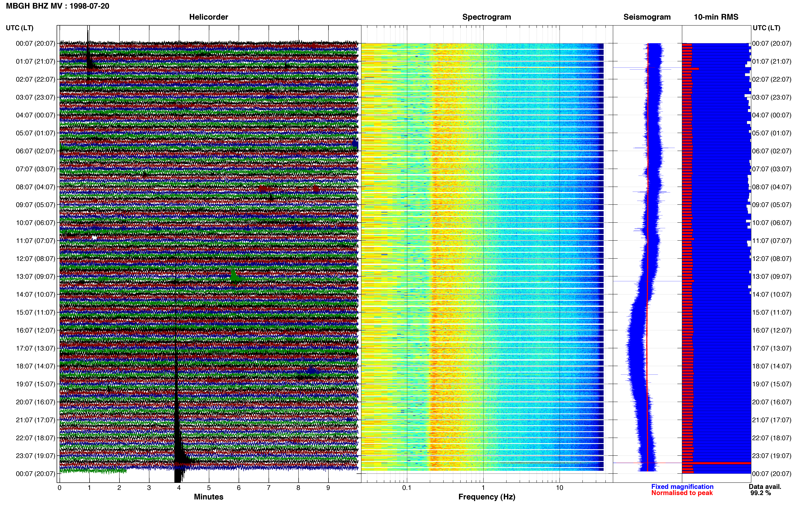Viewport: 812px width, 508px height.
Task: Click RMS-side time label '22:07 (18:07)'
Action: coord(772,438)
